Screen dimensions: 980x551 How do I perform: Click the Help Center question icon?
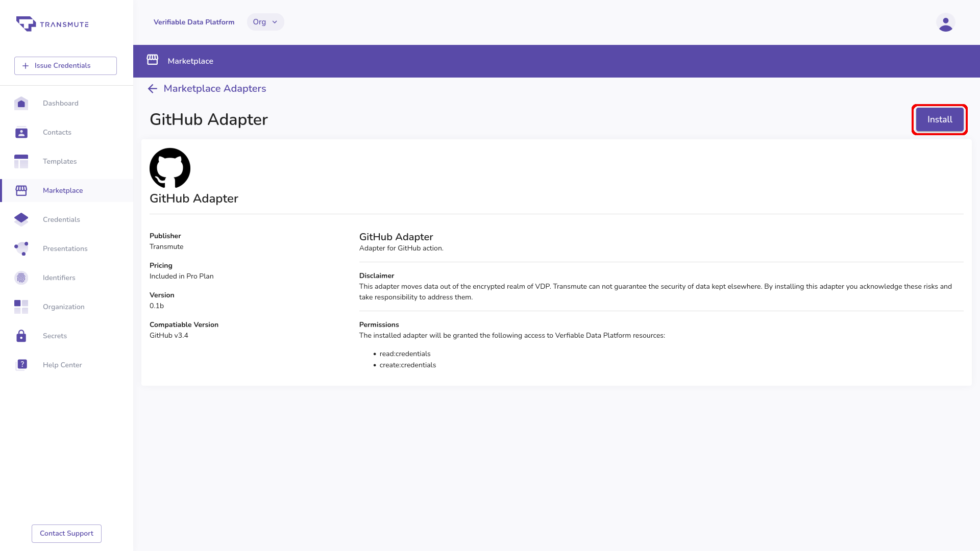point(22,364)
